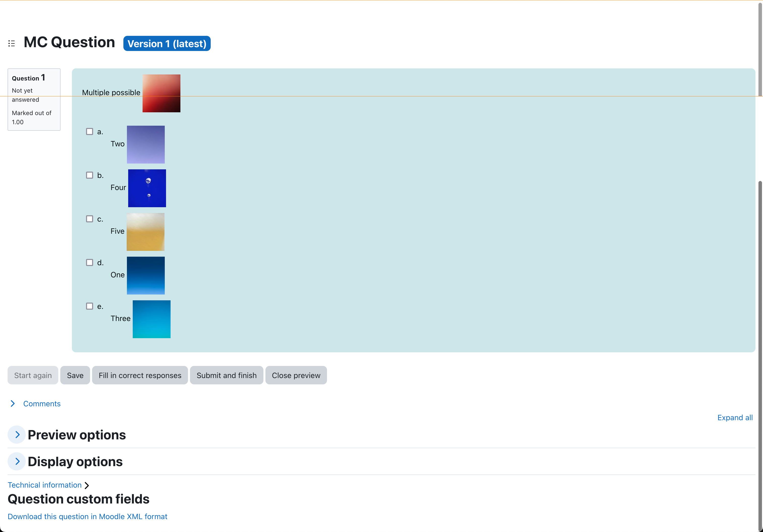Click 'Marked out of 1.00' text
This screenshot has height=532, width=763.
pyautogui.click(x=32, y=118)
